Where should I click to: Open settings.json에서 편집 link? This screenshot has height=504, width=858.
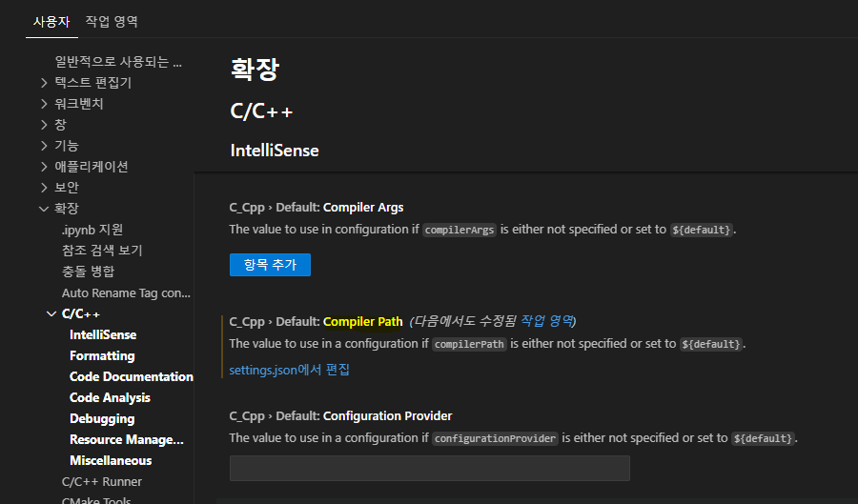290,370
